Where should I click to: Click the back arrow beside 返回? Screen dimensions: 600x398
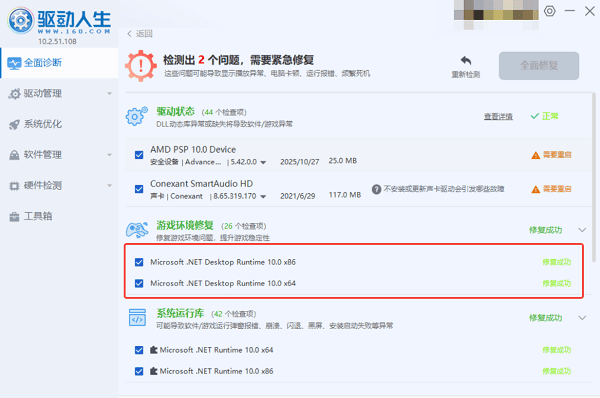(x=129, y=34)
